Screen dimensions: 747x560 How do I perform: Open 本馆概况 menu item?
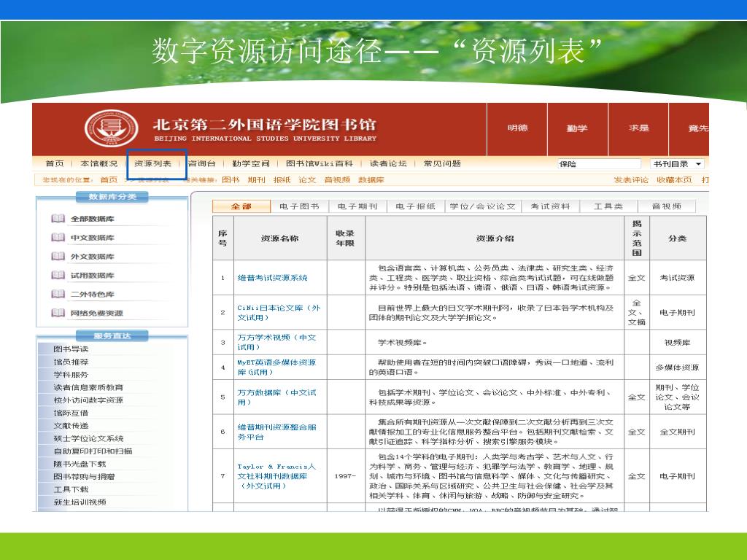(x=98, y=163)
